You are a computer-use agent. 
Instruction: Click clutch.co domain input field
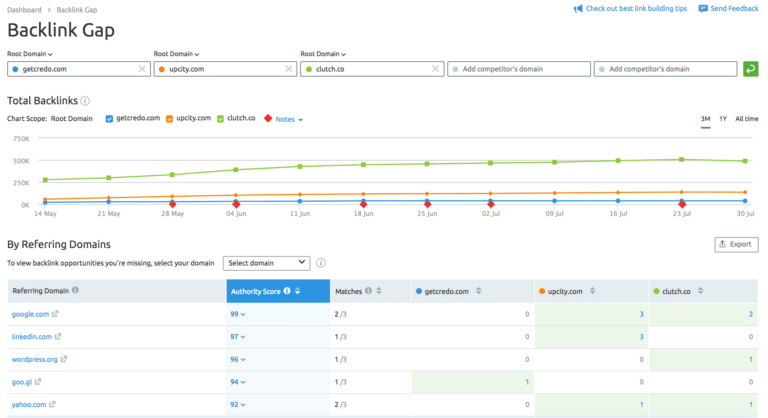[372, 69]
